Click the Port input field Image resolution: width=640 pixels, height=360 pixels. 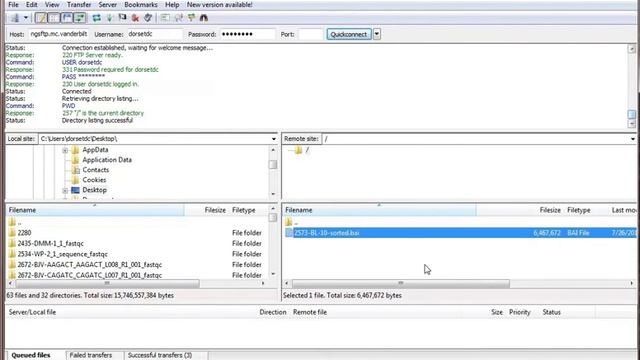coord(311,34)
